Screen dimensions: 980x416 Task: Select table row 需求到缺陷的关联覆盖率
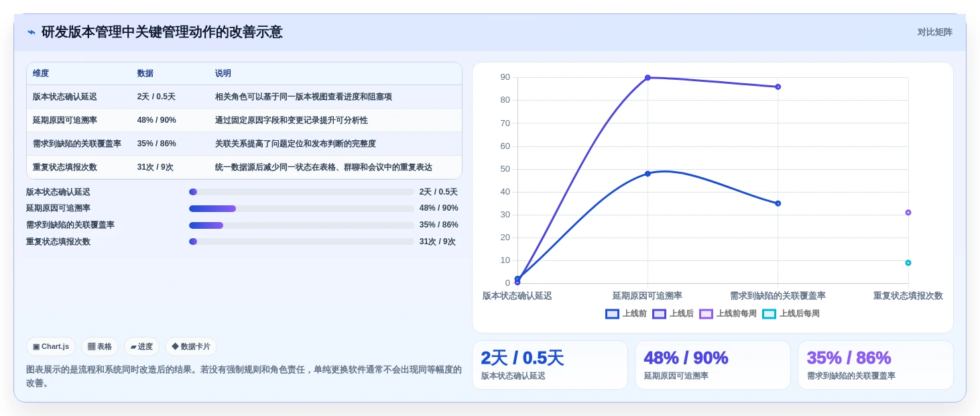click(244, 144)
